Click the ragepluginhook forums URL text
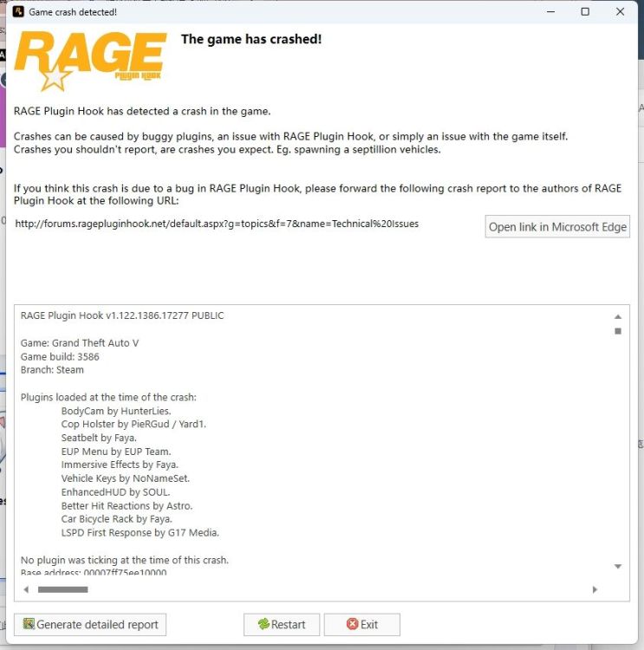This screenshot has width=644, height=650. [217, 224]
